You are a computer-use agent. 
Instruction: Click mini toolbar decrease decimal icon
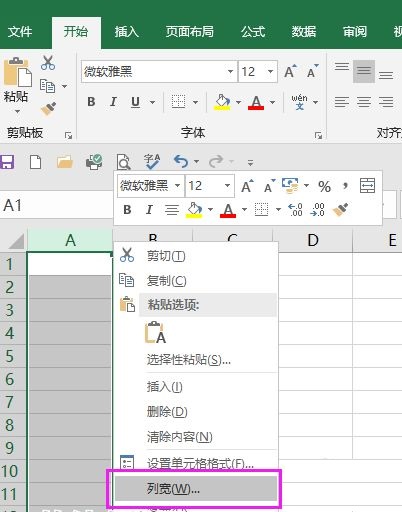[317, 210]
